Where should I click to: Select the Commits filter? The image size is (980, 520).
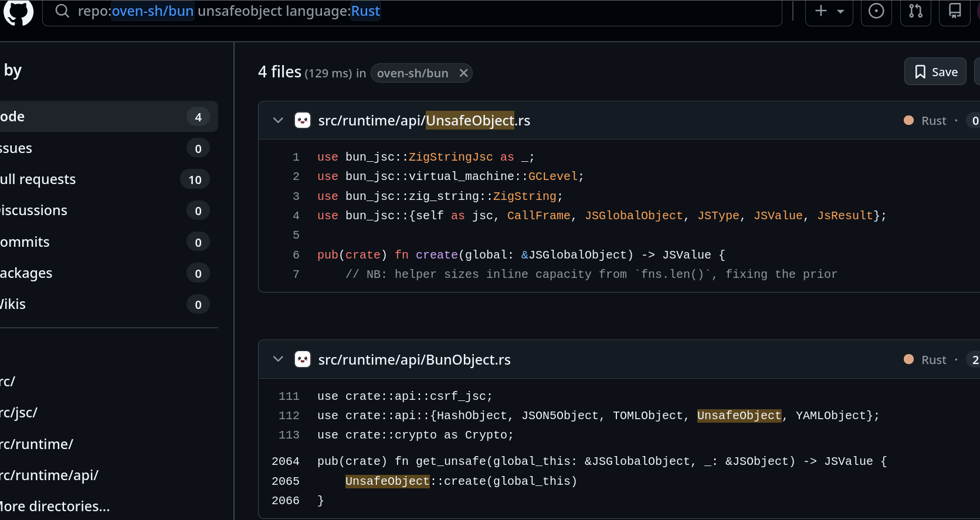(108, 242)
